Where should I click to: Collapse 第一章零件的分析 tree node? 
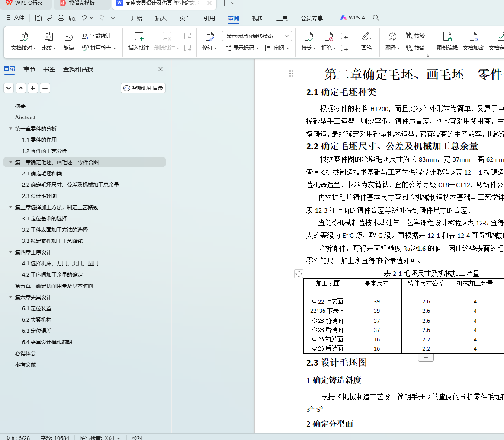(x=11, y=128)
